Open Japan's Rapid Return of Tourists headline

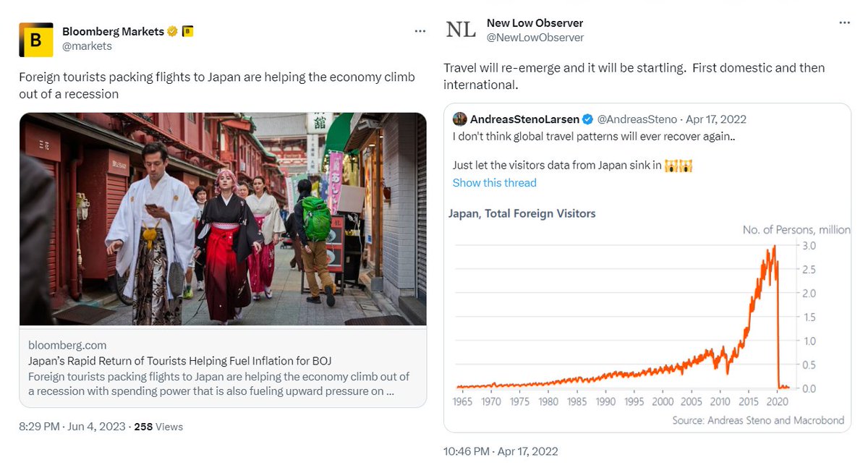pos(179,360)
